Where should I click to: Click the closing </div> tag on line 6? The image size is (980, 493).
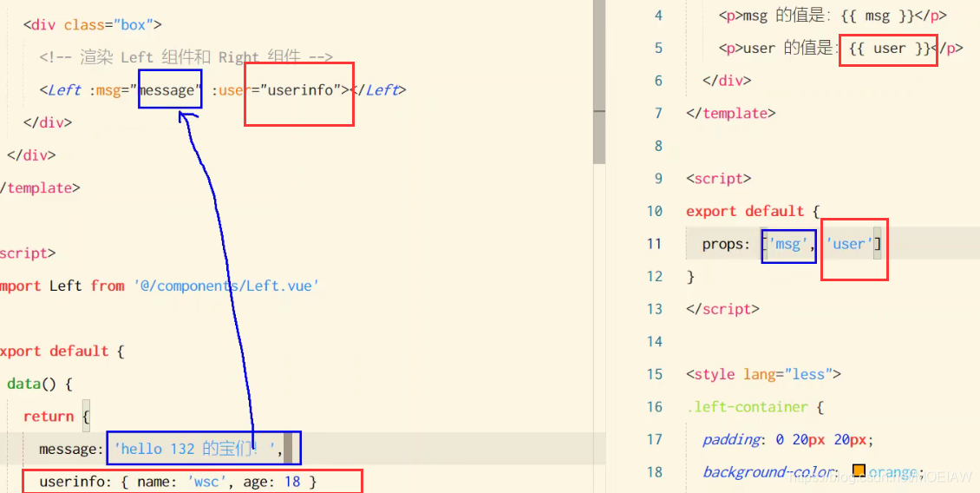726,81
